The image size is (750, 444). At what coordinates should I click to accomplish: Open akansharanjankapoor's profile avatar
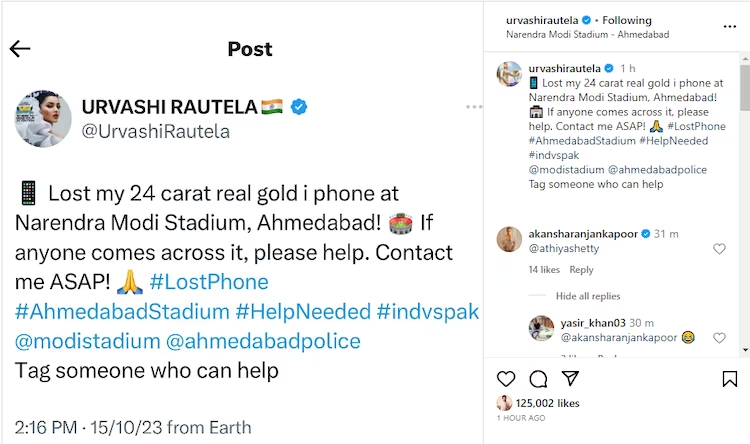pyautogui.click(x=511, y=240)
